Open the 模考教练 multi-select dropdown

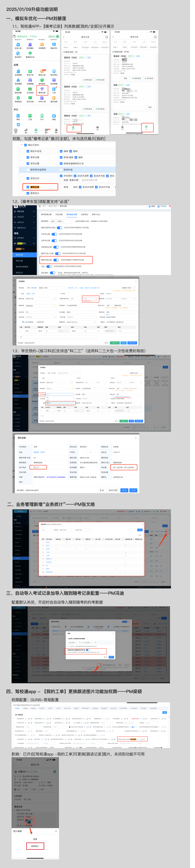pyautogui.click(x=62, y=221)
